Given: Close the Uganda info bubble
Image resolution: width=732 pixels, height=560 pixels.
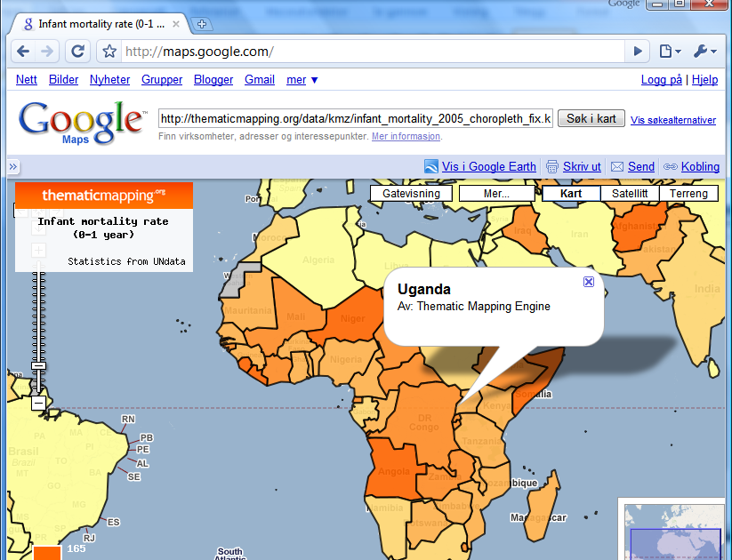Looking at the screenshot, I should (x=589, y=282).
